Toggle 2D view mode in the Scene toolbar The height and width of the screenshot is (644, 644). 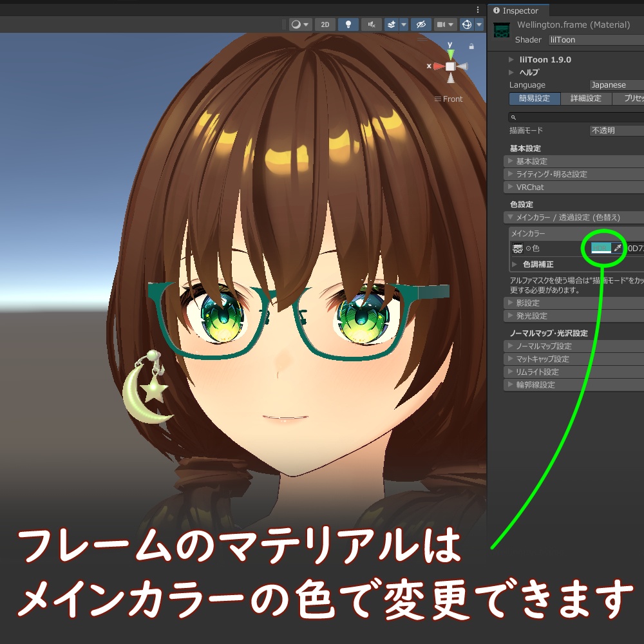pyautogui.click(x=325, y=24)
